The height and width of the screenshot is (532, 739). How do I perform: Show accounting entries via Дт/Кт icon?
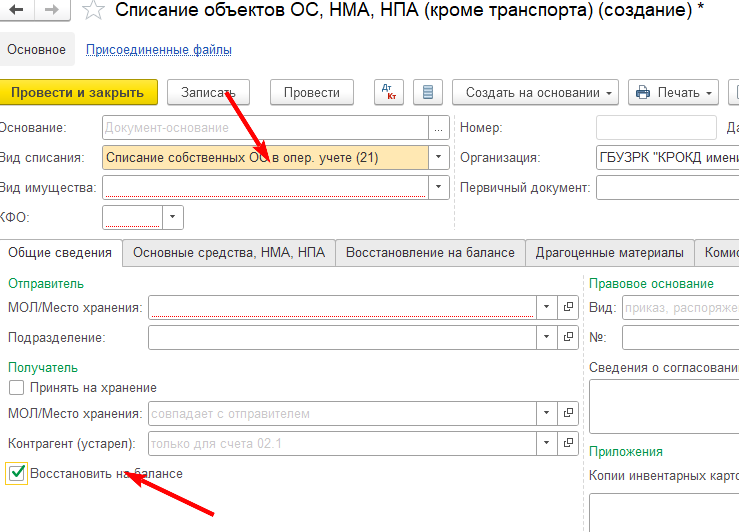389,92
